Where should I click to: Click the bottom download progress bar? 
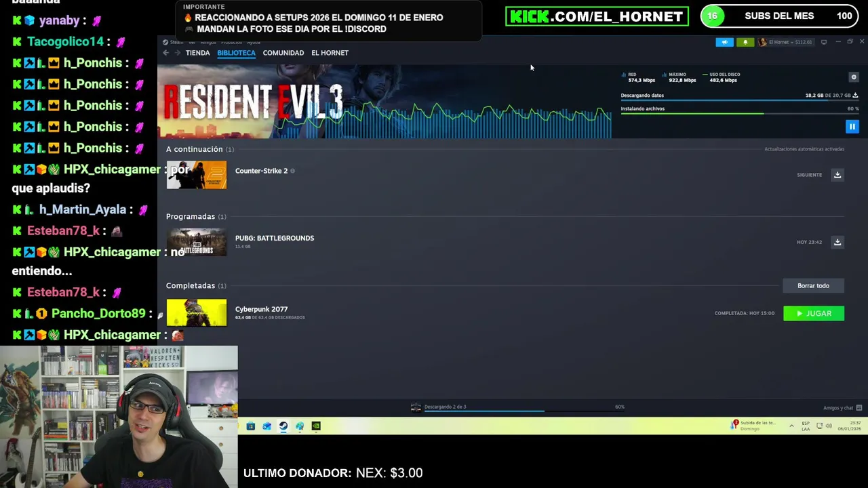pyautogui.click(x=524, y=411)
